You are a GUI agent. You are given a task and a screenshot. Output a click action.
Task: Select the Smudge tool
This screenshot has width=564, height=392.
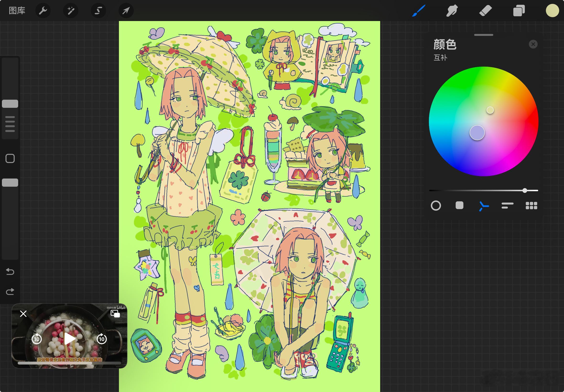(452, 11)
